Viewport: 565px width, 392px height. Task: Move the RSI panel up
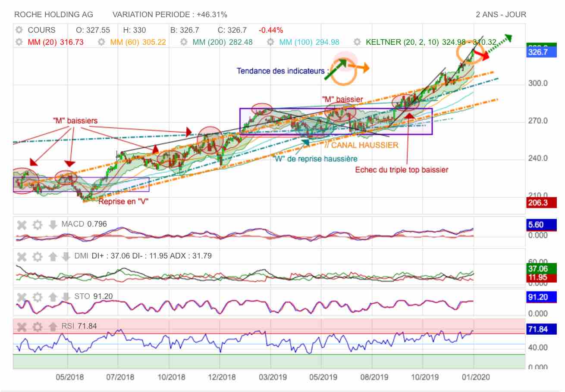pyautogui.click(x=53, y=327)
